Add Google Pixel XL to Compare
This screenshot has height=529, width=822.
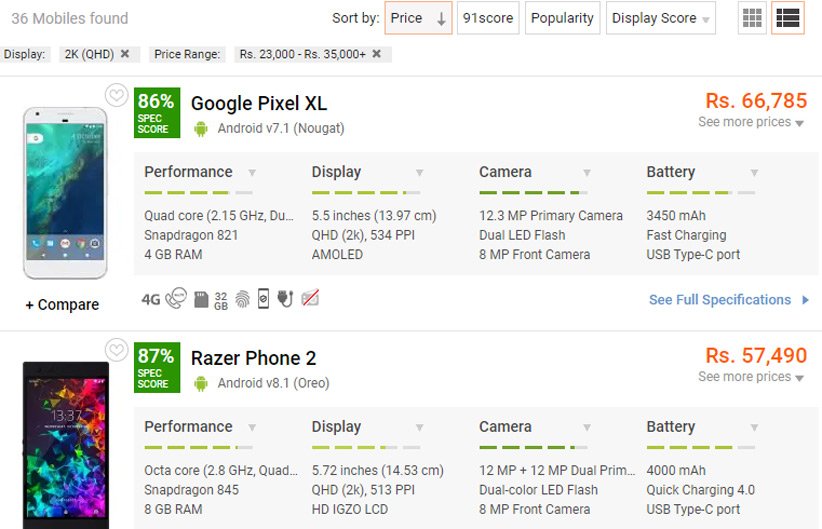coord(62,305)
